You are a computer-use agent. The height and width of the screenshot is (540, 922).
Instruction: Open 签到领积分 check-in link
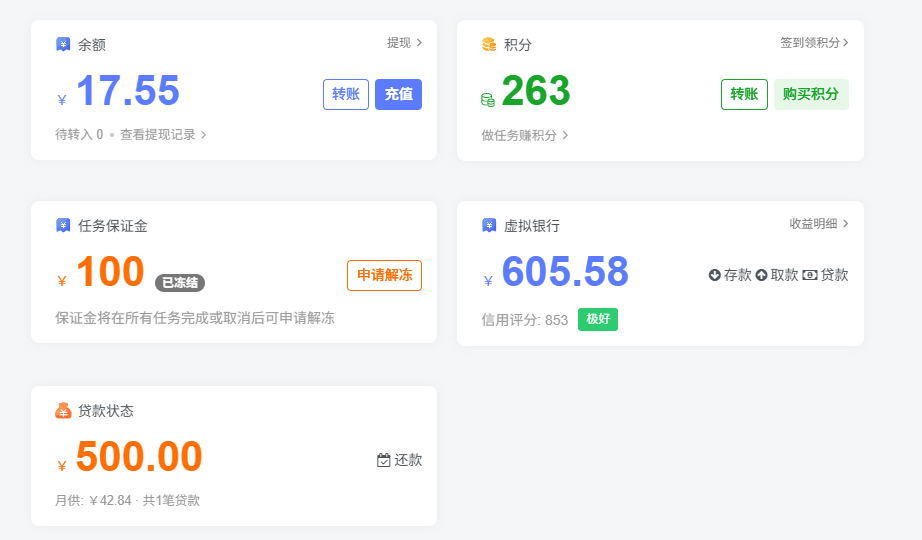click(814, 43)
